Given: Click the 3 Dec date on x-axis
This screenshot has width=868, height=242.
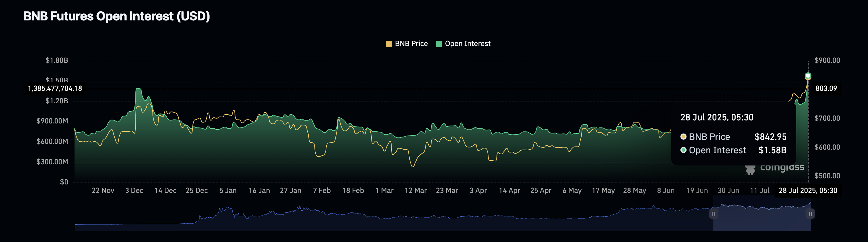Looking at the screenshot, I should 134,190.
